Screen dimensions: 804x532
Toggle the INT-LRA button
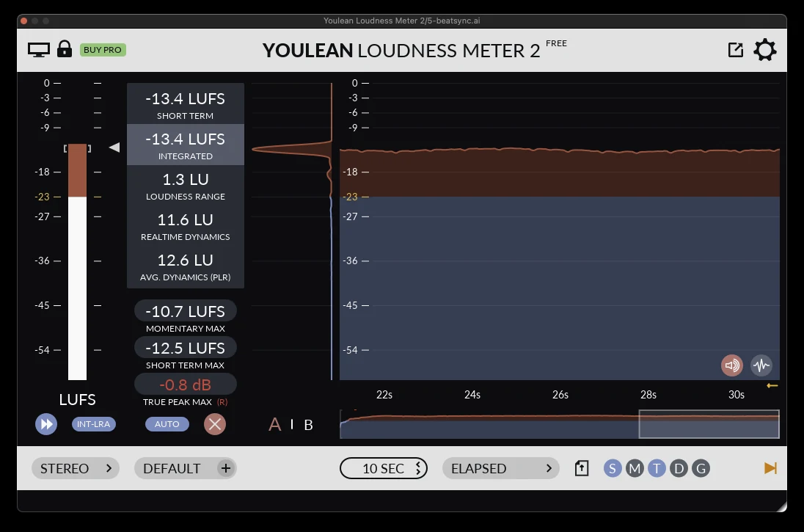(93, 424)
